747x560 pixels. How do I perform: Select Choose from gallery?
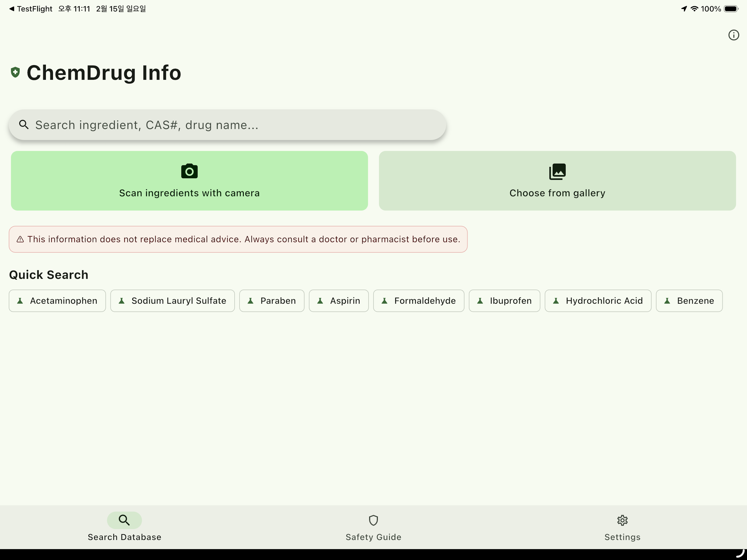557,181
